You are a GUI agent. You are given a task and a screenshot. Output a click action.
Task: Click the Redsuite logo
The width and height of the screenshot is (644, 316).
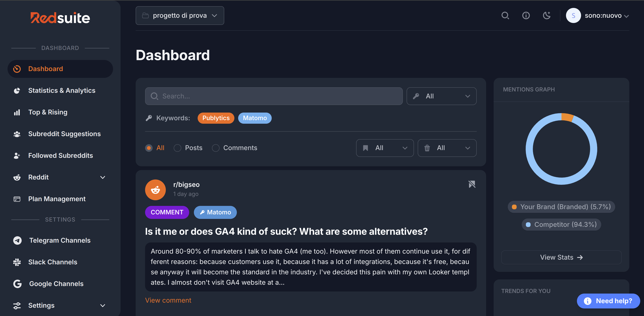(x=60, y=18)
